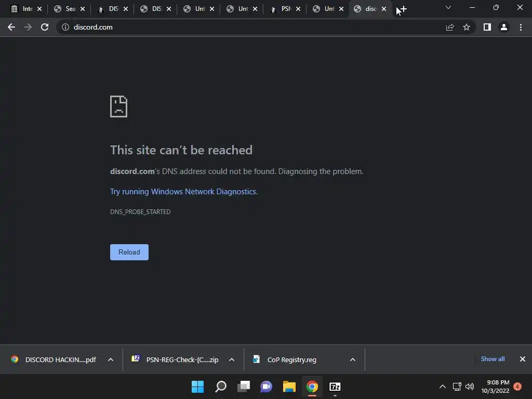This screenshot has width=532, height=399.
Task: Open the Chrome profile icon
Action: 504,27
